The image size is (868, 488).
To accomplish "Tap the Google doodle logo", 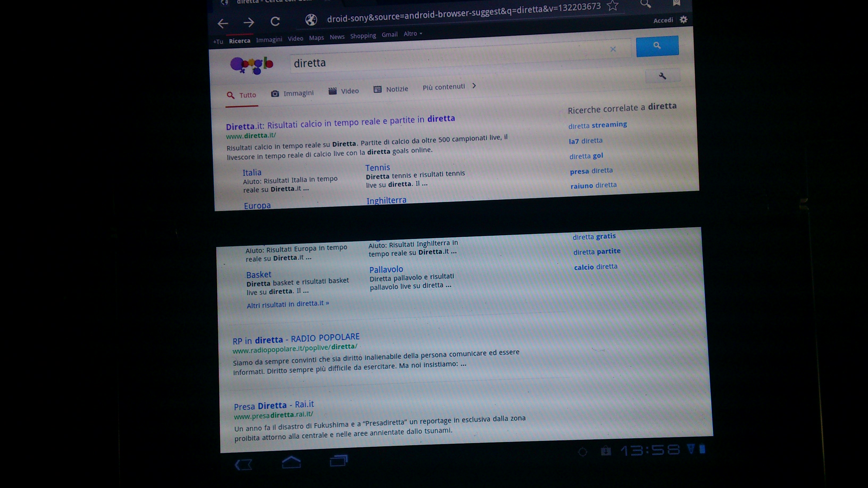I will tap(252, 65).
